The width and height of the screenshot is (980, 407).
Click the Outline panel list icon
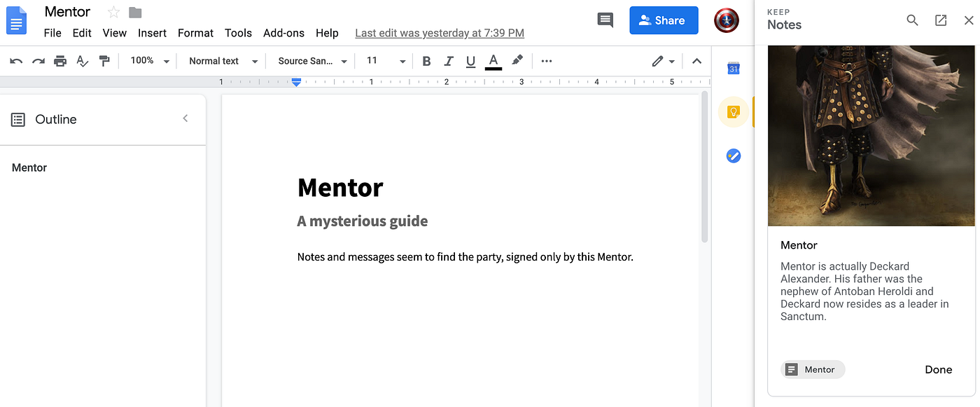[18, 120]
